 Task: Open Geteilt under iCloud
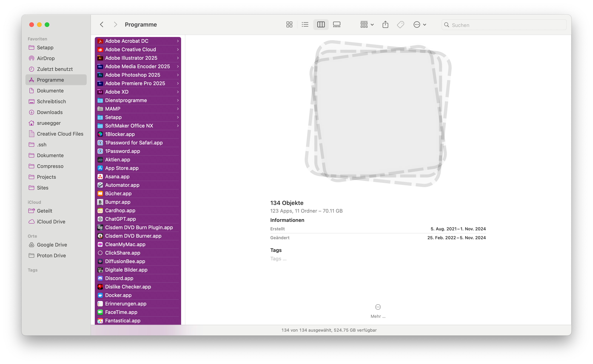[x=56, y=211]
